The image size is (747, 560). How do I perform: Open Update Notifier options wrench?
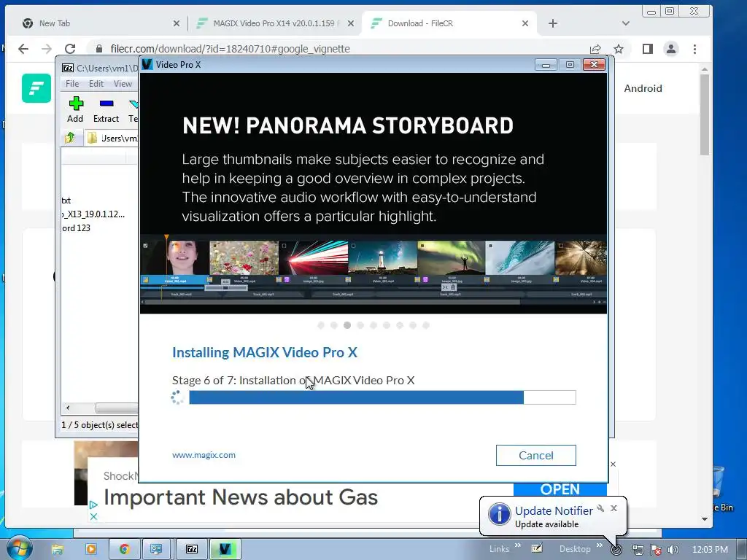(600, 508)
